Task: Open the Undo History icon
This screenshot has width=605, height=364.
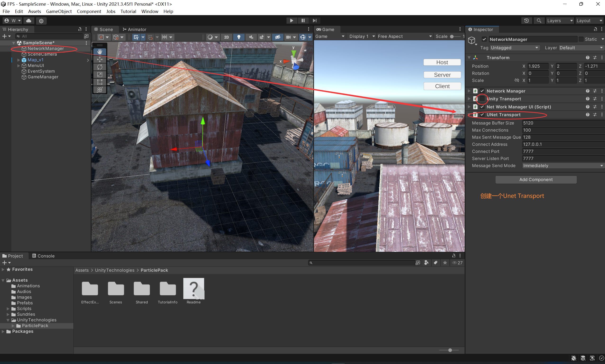Action: click(x=526, y=21)
